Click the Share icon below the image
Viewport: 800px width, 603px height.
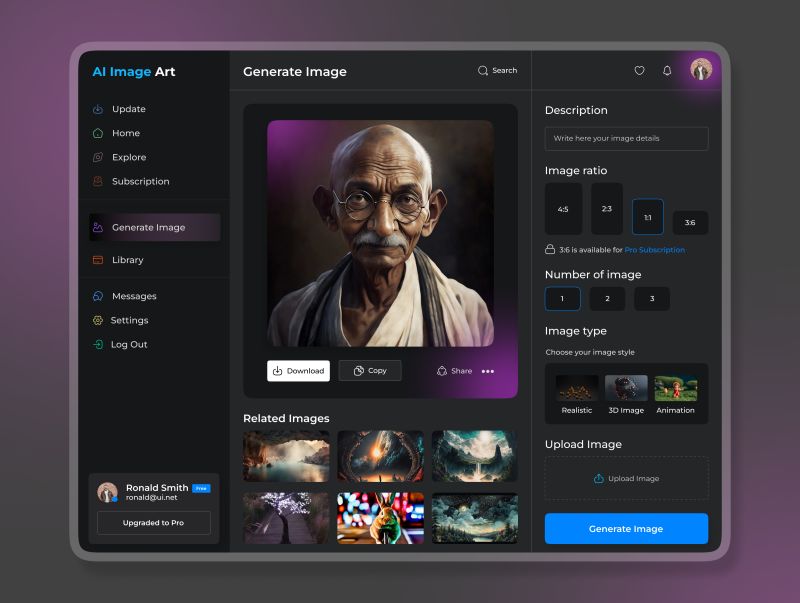coord(442,371)
